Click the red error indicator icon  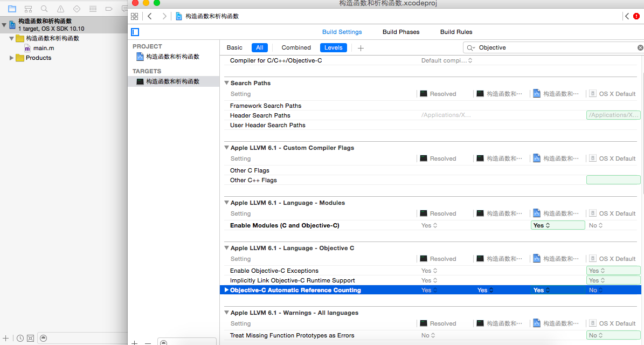[636, 16]
